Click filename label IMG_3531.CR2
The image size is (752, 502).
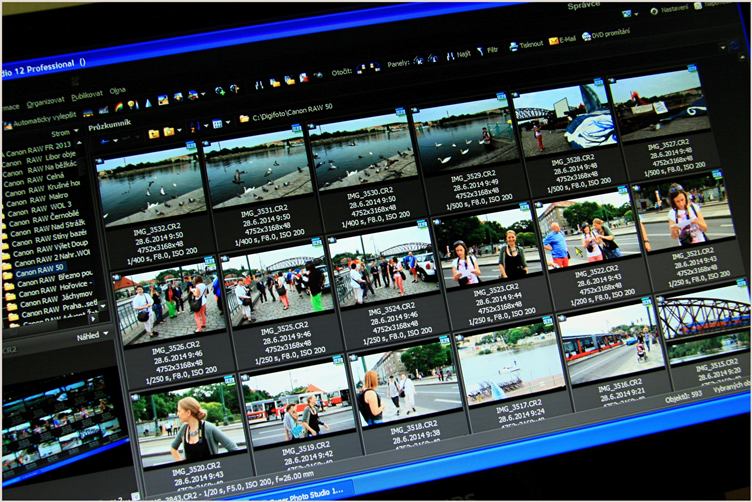click(x=264, y=211)
